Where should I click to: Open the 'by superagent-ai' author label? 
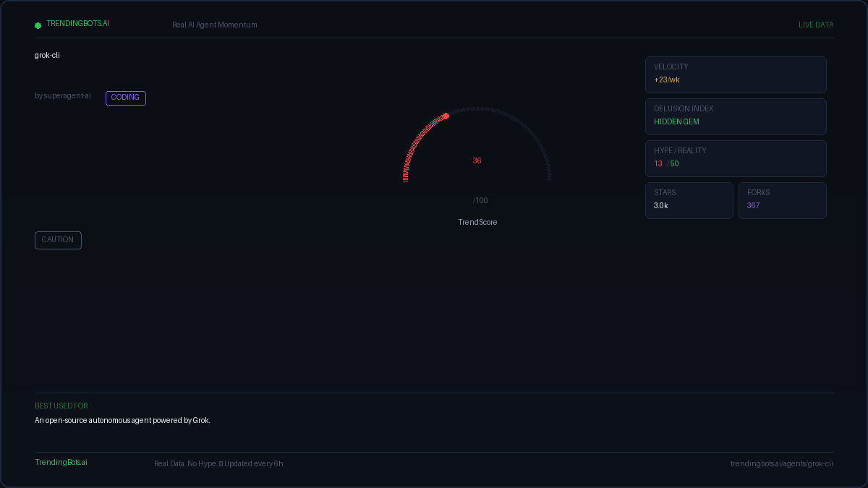(x=63, y=96)
